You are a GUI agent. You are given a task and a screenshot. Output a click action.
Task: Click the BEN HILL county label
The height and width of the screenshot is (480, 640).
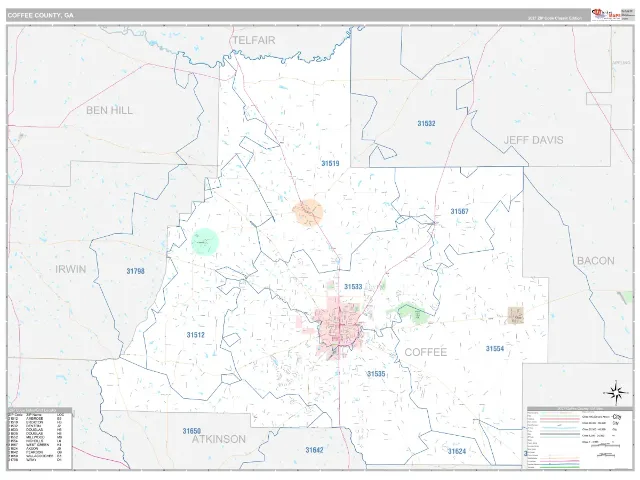[x=109, y=110]
